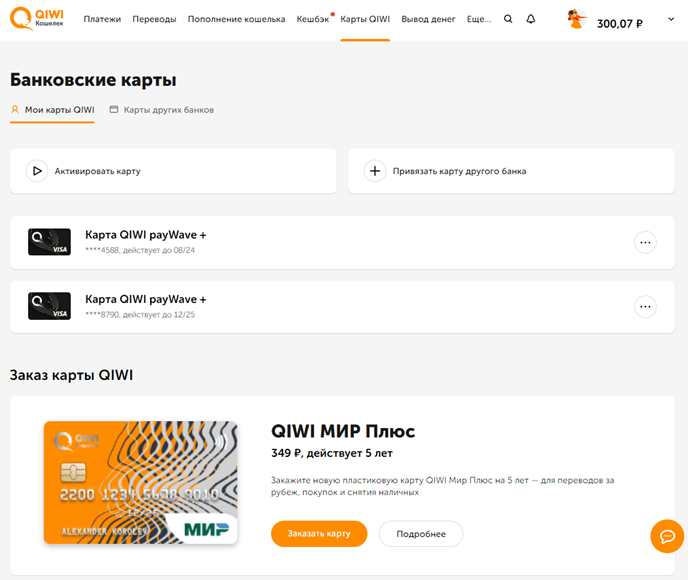
Task: Select Карты QIWI in the top navigation
Action: [x=365, y=19]
